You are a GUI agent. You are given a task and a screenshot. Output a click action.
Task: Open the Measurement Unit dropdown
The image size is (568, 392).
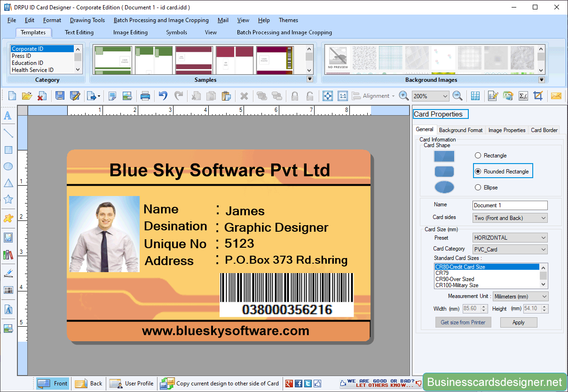coord(521,297)
